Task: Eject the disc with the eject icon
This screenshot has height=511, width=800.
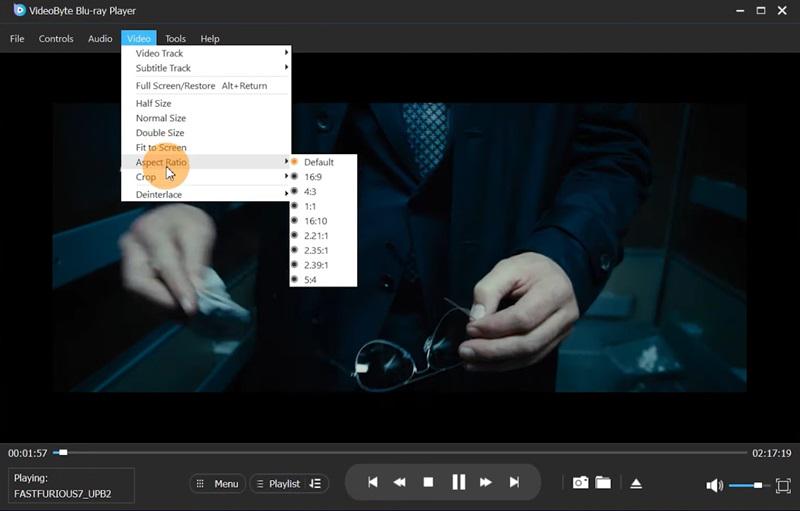Action: coord(636,483)
